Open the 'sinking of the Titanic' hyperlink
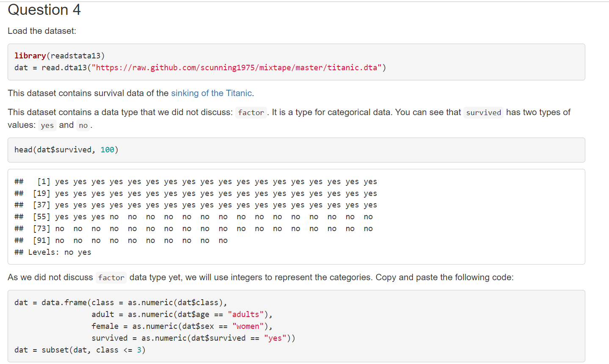Viewport: 609px width, 364px height. [211, 93]
